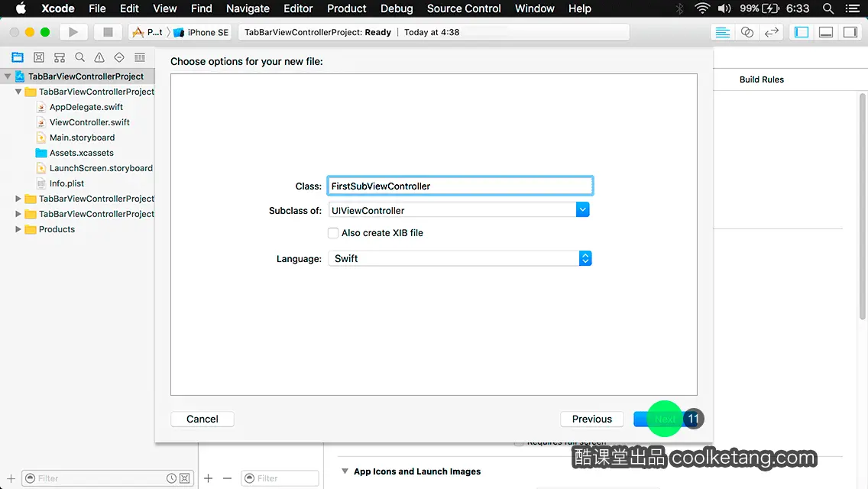Screen dimensions: 868x489
Task: Click the inspector vertical scrollbar
Action: (x=863, y=207)
